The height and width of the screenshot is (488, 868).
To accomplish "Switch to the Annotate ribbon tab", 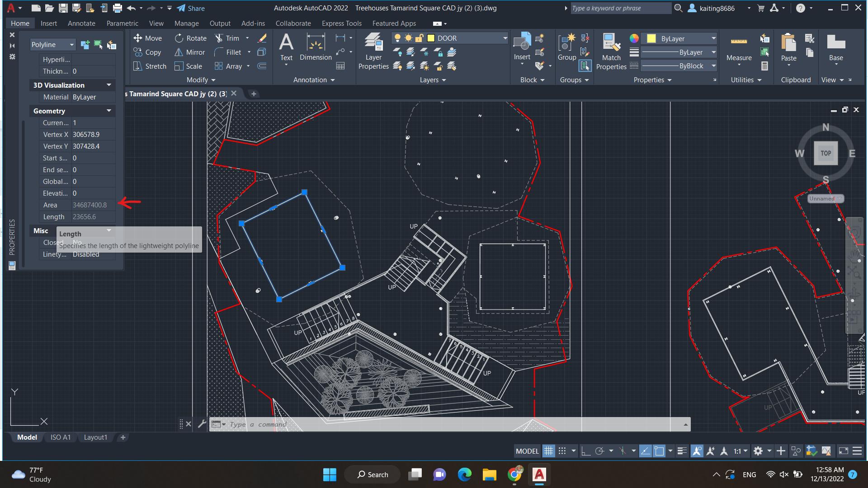I will (81, 23).
